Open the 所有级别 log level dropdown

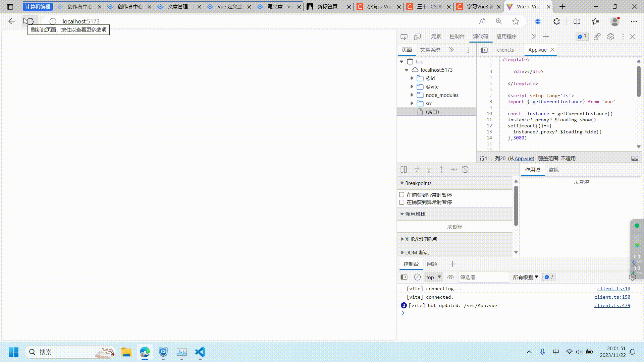[525, 277]
